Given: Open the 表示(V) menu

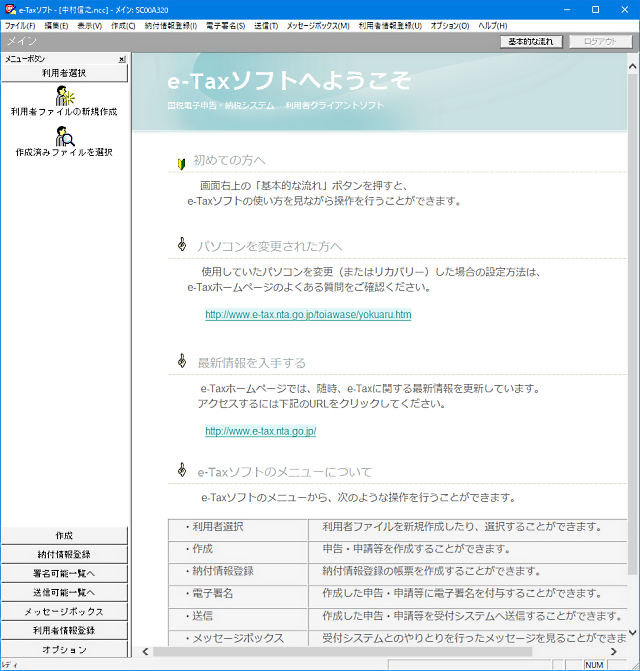Looking at the screenshot, I should pos(89,26).
